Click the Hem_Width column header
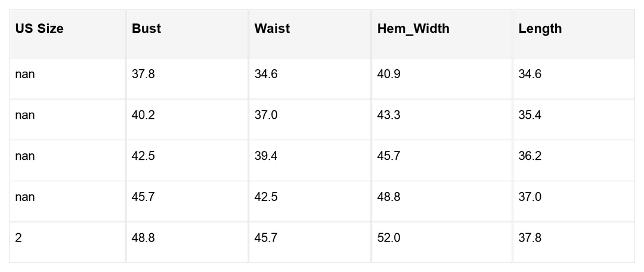 413,29
